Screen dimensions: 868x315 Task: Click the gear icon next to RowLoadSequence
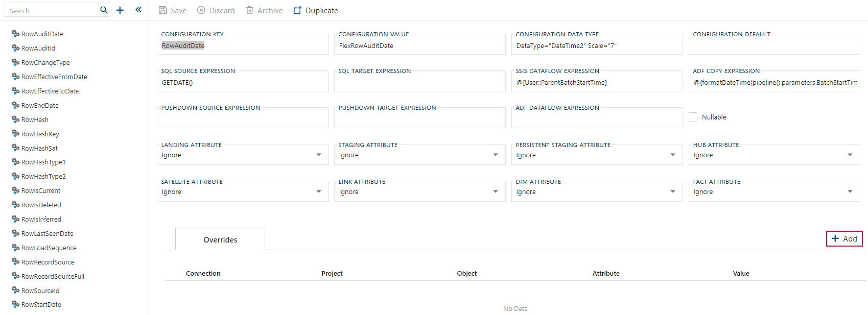point(16,248)
